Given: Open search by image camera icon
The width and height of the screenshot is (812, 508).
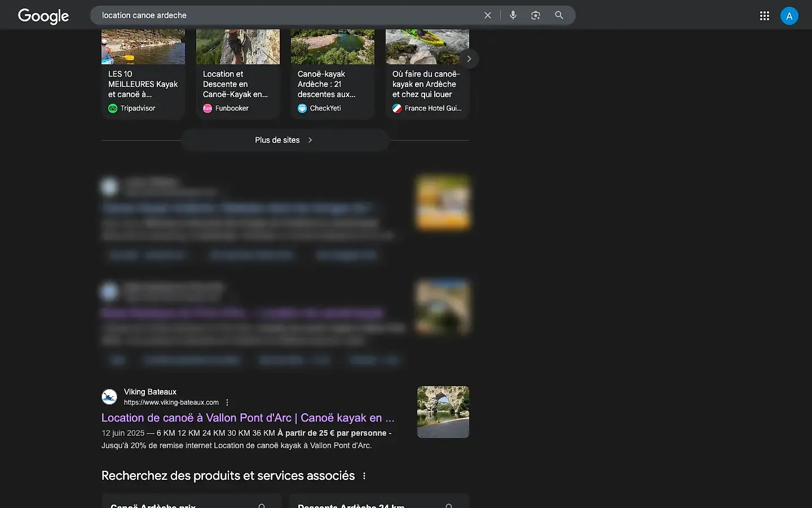Looking at the screenshot, I should pos(536,15).
